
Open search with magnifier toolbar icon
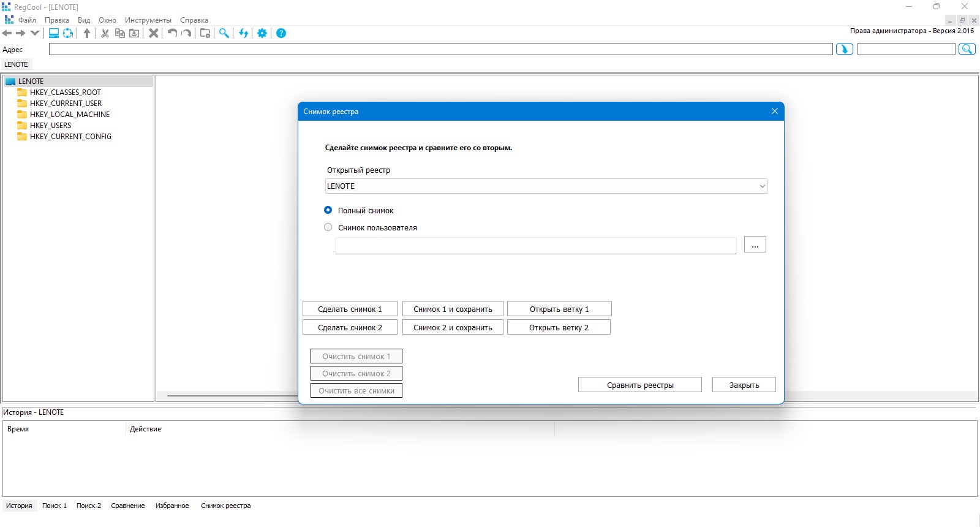pos(224,33)
